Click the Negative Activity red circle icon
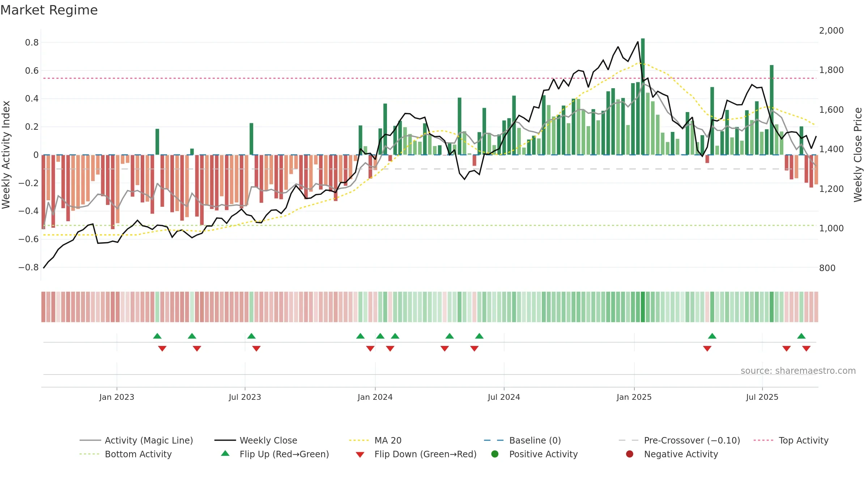This screenshot has height=488, width=868. click(x=630, y=454)
